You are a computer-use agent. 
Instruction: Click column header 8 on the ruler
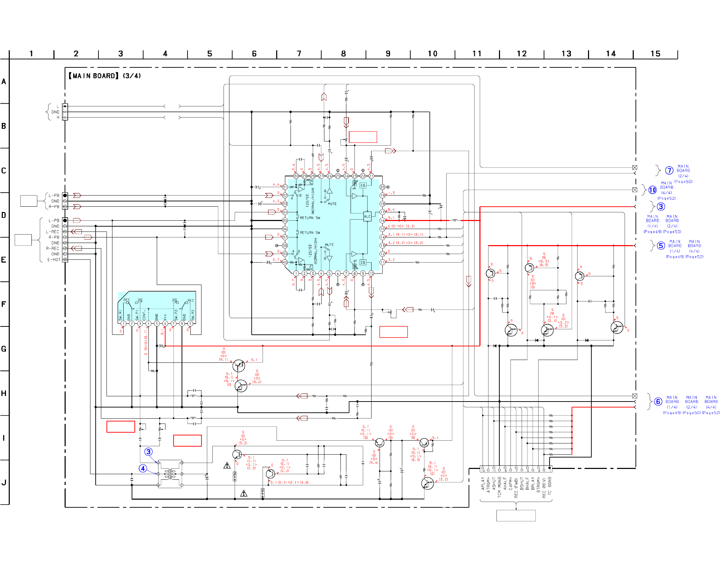click(x=343, y=53)
